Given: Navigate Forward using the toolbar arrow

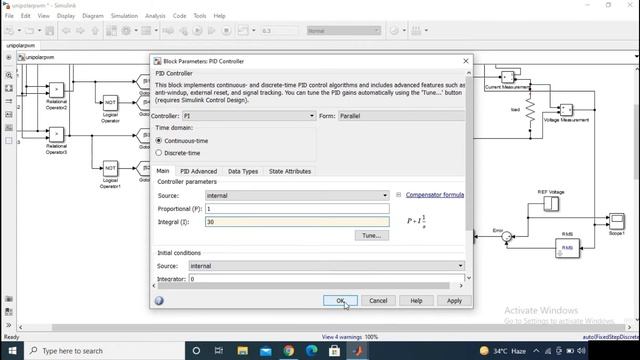Looking at the screenshot, I should click(x=80, y=31).
